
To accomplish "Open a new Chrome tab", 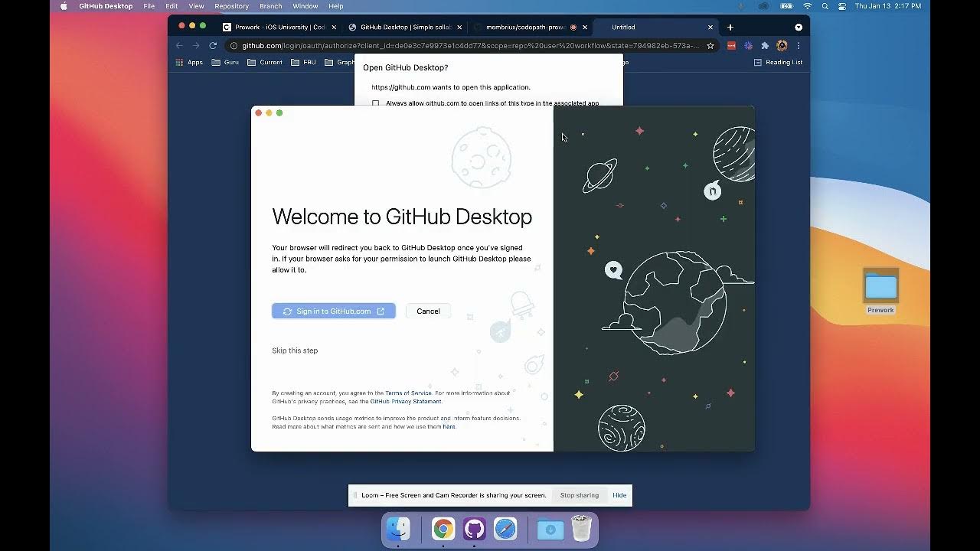I will point(730,27).
